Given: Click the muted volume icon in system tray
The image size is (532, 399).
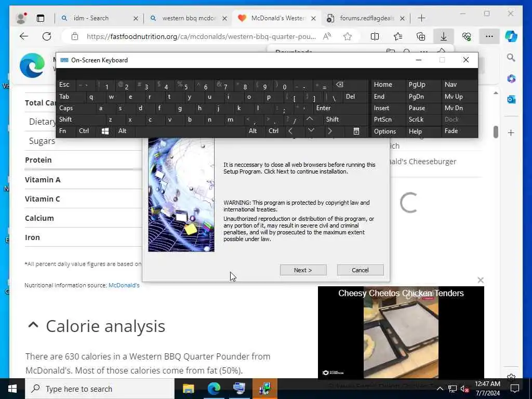Looking at the screenshot, I should click(464, 389).
